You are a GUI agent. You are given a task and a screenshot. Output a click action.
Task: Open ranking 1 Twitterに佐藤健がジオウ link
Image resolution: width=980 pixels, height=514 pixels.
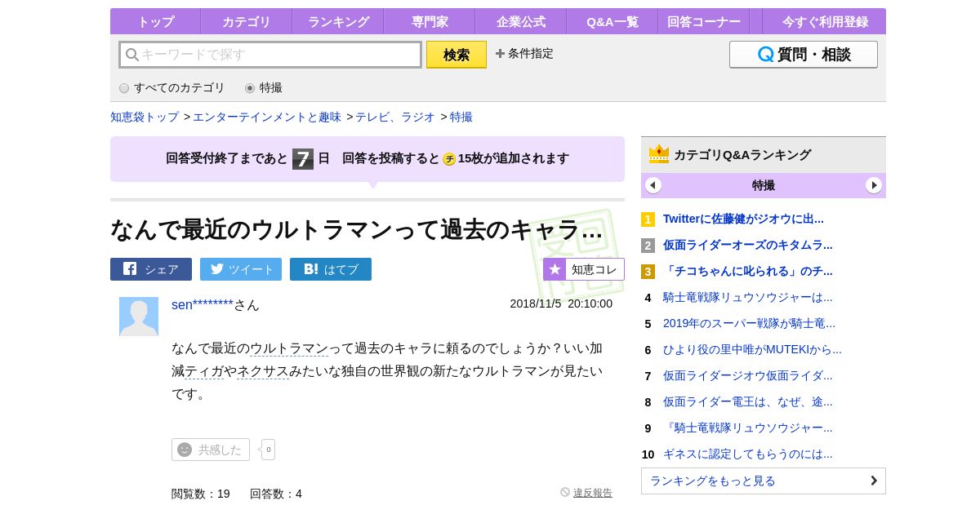743,219
